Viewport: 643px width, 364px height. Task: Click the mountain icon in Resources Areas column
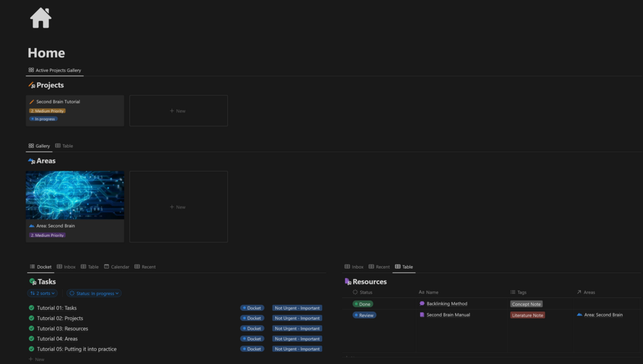click(x=580, y=315)
